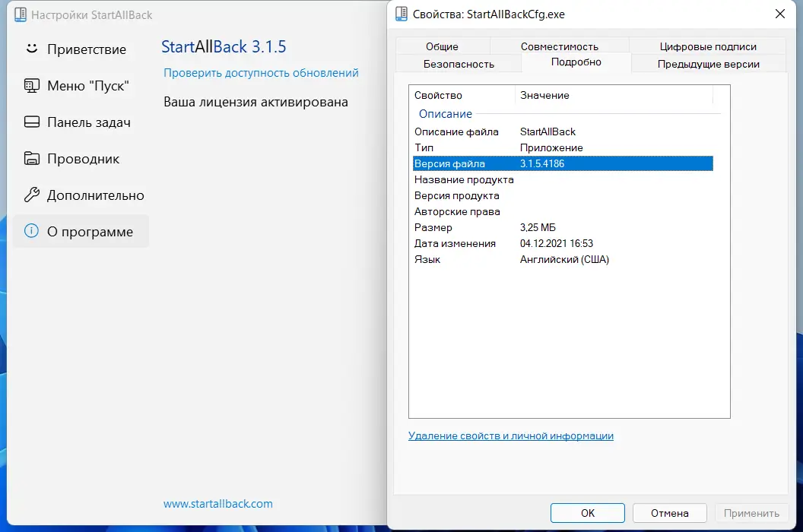Viewport: 803px width, 532px height.
Task: Close the Properties dialog
Action: coord(779,14)
